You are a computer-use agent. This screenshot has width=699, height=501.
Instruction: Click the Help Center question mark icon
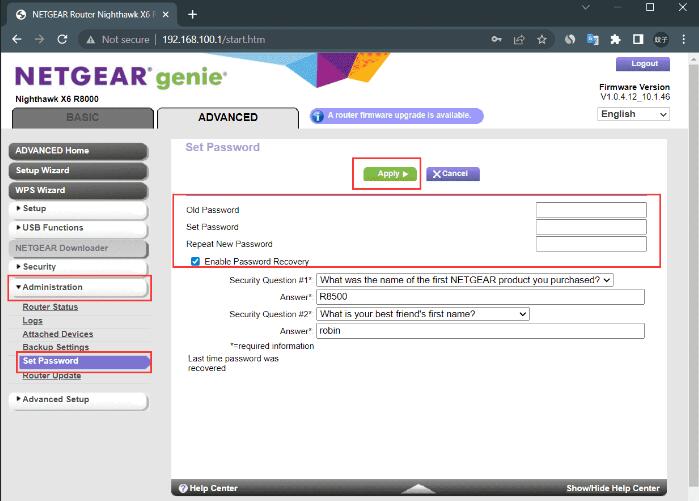[183, 488]
